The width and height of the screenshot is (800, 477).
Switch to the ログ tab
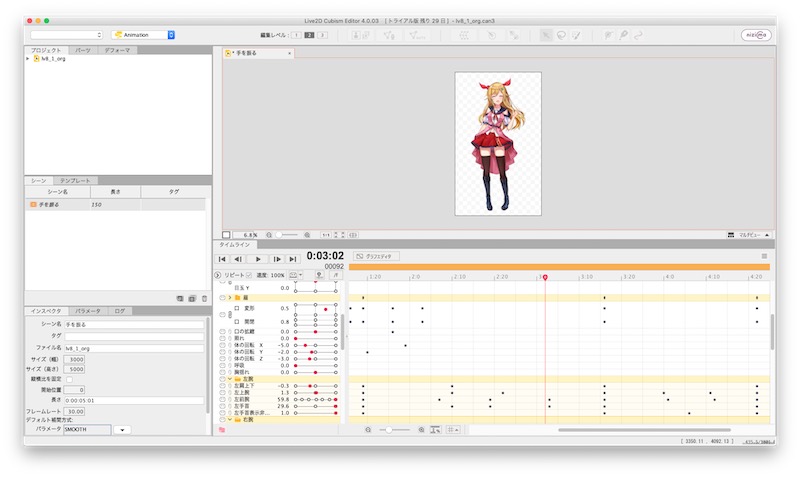[x=119, y=311]
